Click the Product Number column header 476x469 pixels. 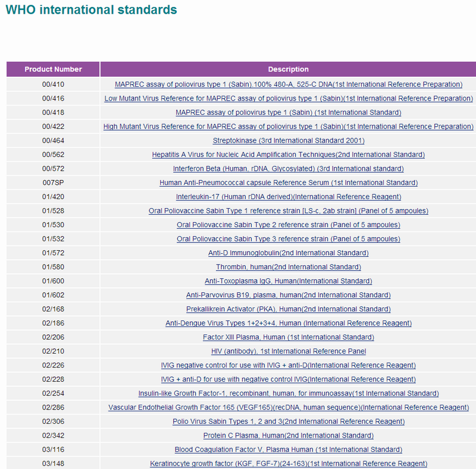tap(53, 69)
